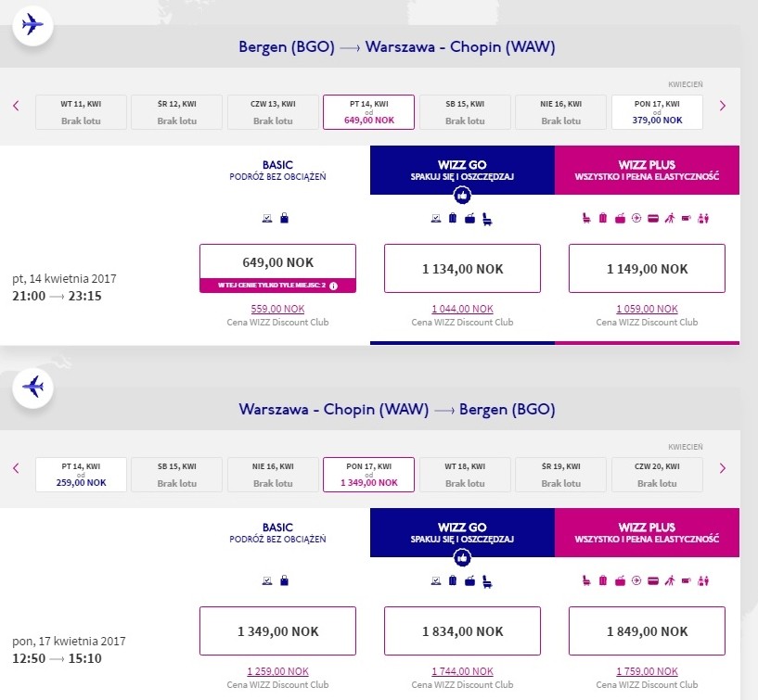Screen dimensions: 758x700
Task: Click checked suitcase icon in WIZZ GO, Warszawa–Bergen flight
Action: pyautogui.click(x=453, y=580)
